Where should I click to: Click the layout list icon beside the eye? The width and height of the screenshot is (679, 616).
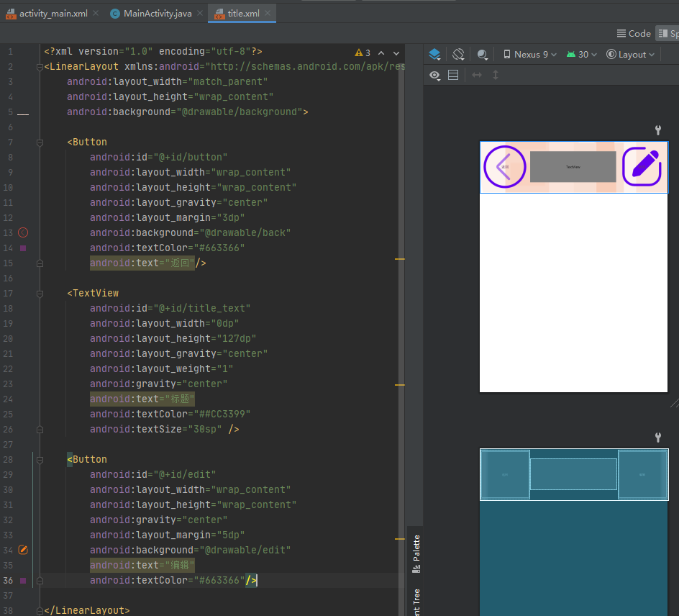453,76
